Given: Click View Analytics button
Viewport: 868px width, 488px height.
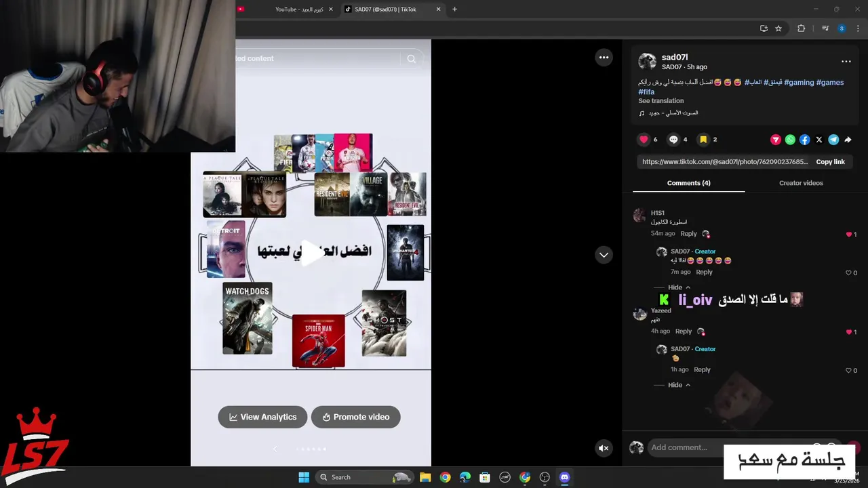Looking at the screenshot, I should [x=262, y=417].
